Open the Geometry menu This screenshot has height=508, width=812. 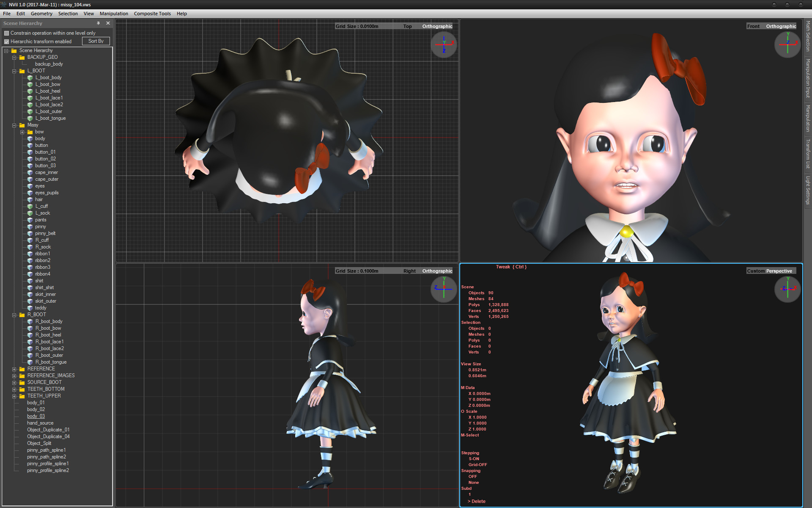point(41,13)
